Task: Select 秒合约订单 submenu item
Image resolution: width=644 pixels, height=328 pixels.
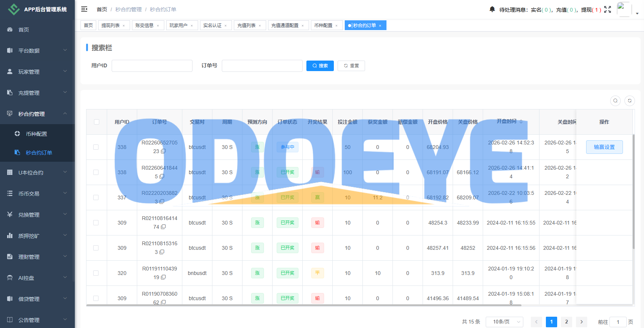Action: coord(37,152)
